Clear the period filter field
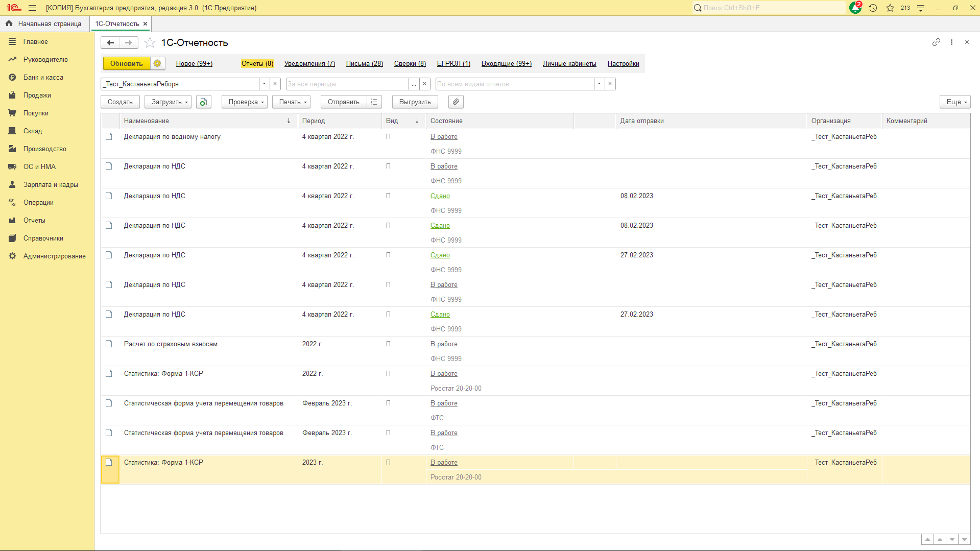Screen dimensions: 980x551 424,84
